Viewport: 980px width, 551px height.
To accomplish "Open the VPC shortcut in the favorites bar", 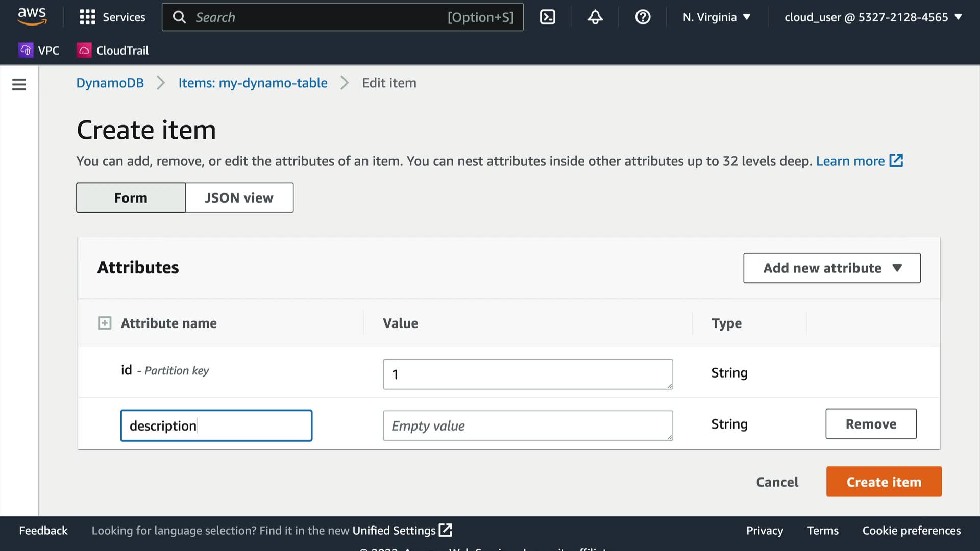I will point(39,51).
